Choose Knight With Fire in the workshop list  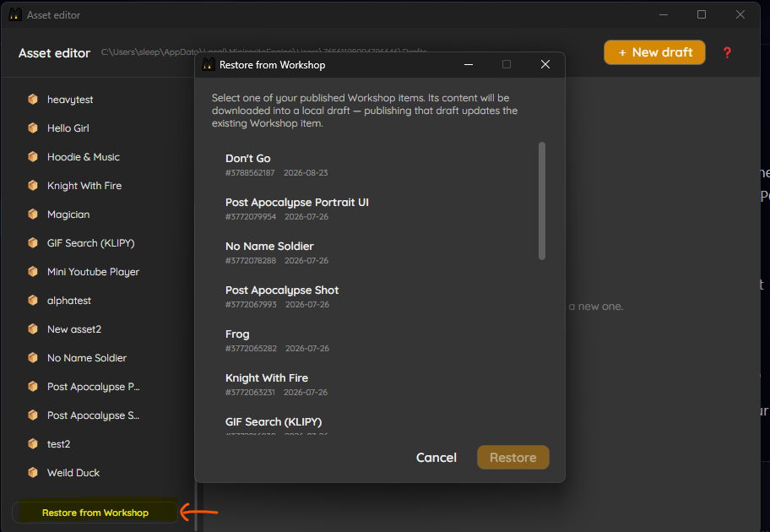376,384
